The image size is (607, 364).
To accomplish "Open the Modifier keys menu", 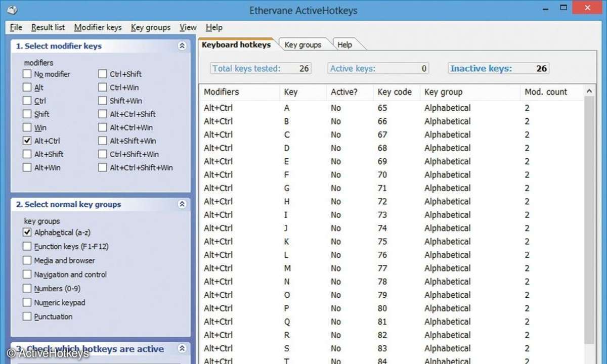I will point(98,27).
